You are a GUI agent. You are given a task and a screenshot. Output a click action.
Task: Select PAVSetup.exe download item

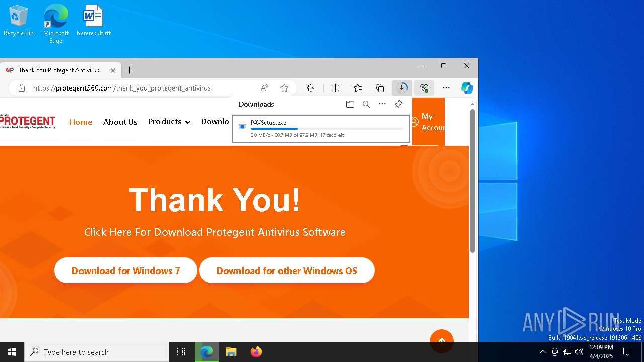[321, 129]
